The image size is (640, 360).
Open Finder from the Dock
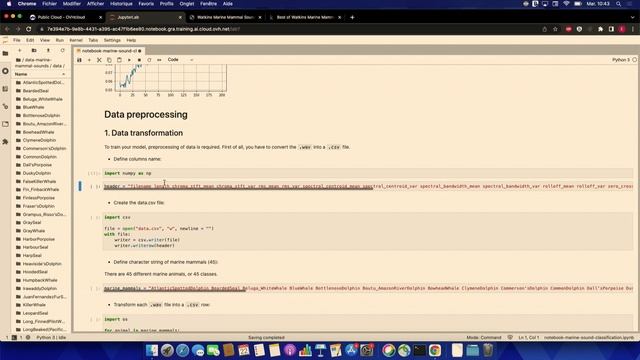(152, 350)
